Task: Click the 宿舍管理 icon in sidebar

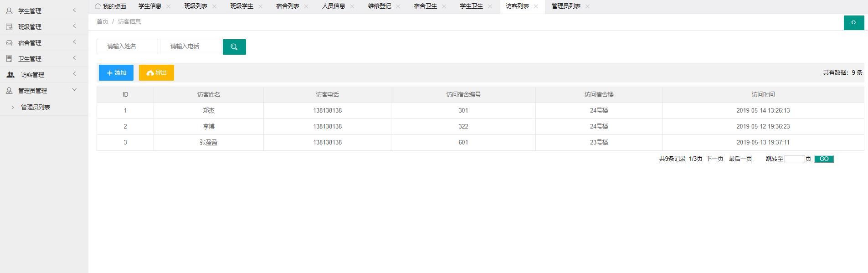Action: click(9, 42)
